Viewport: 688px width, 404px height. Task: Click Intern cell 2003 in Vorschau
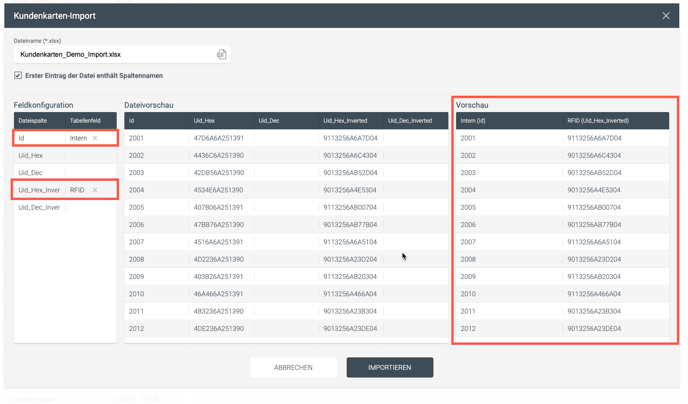click(468, 173)
